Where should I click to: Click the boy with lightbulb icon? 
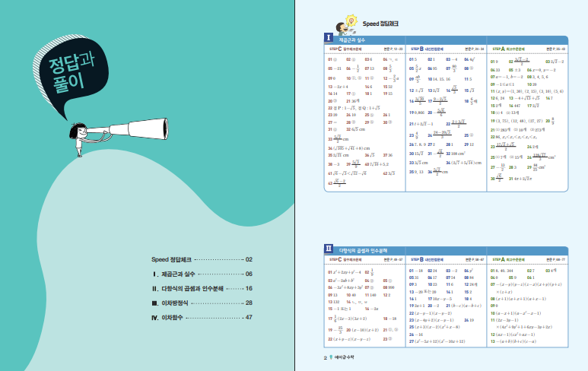[331, 23]
